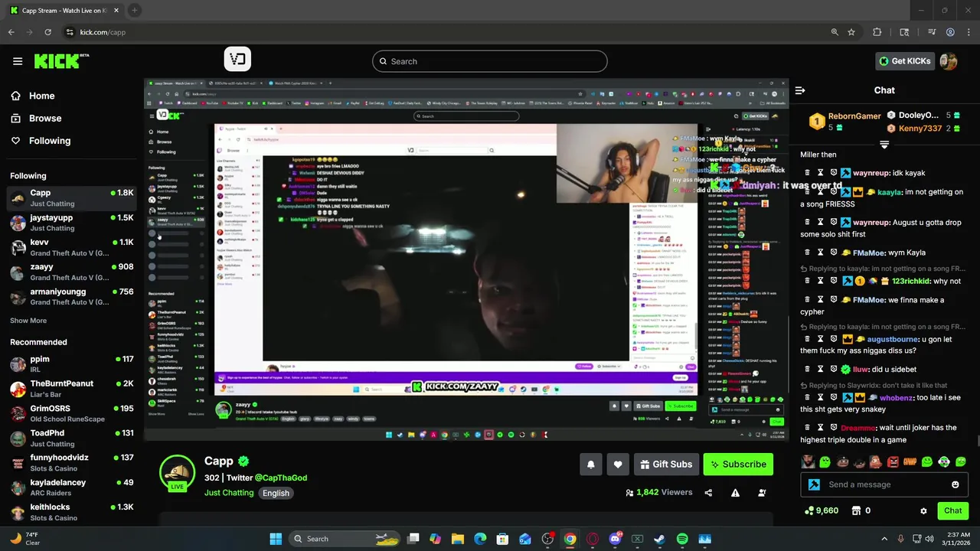Click the Subscribe button

[x=738, y=465]
